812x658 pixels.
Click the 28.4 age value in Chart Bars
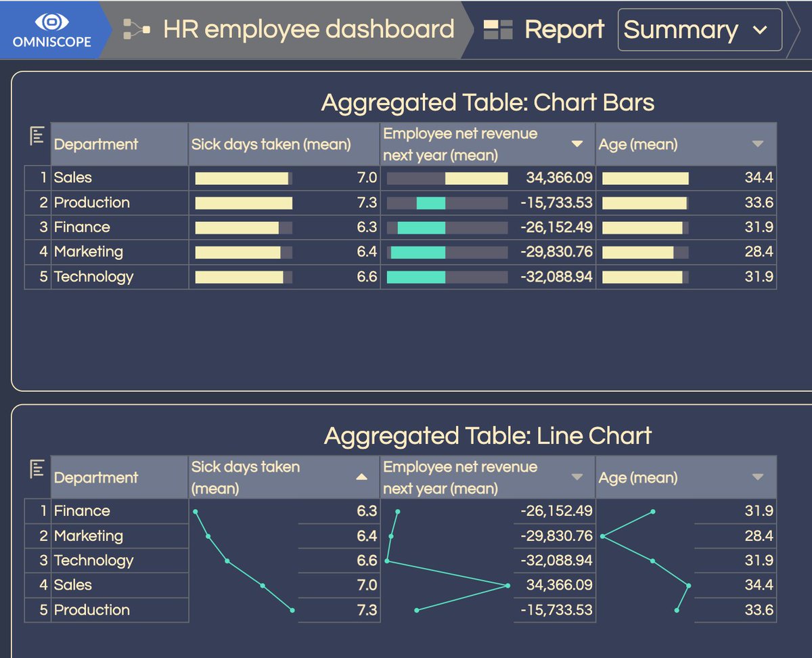[759, 252]
